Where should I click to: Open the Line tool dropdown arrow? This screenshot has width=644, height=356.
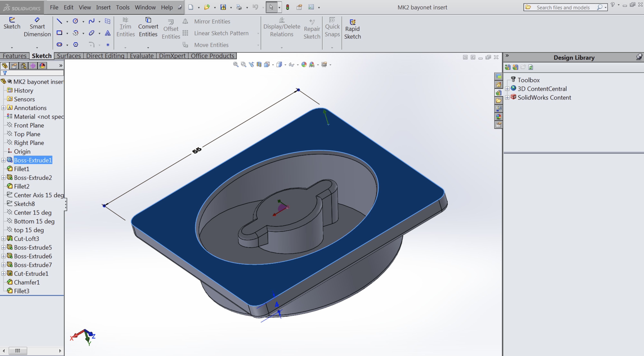point(67,22)
